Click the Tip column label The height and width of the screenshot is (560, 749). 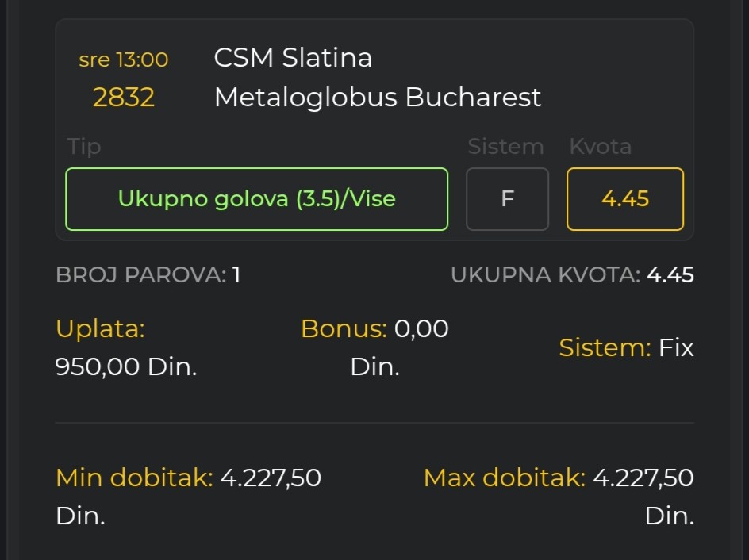83,147
